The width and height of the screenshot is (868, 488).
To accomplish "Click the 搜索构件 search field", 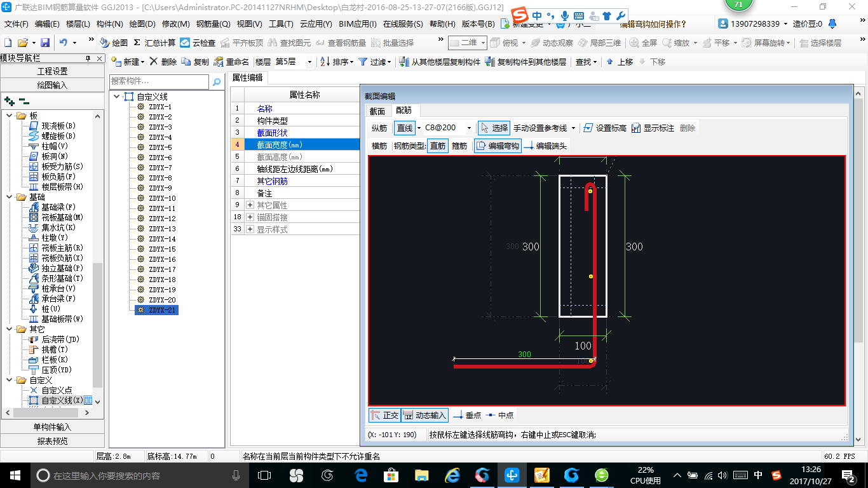I will pyautogui.click(x=159, y=81).
